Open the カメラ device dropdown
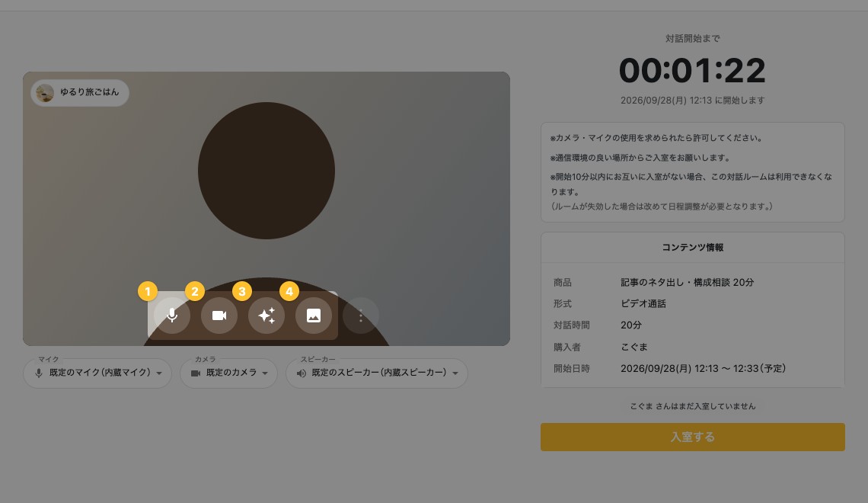The image size is (868, 503). (x=228, y=373)
